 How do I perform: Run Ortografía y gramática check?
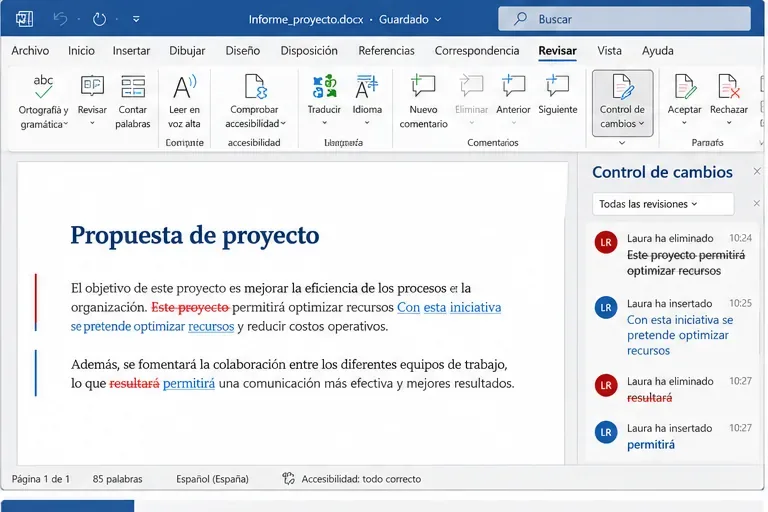click(43, 102)
